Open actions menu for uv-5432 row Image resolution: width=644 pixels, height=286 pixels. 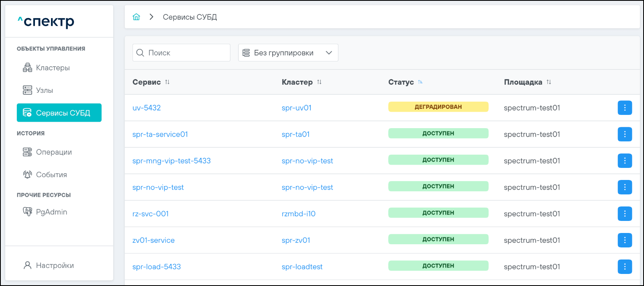click(624, 108)
